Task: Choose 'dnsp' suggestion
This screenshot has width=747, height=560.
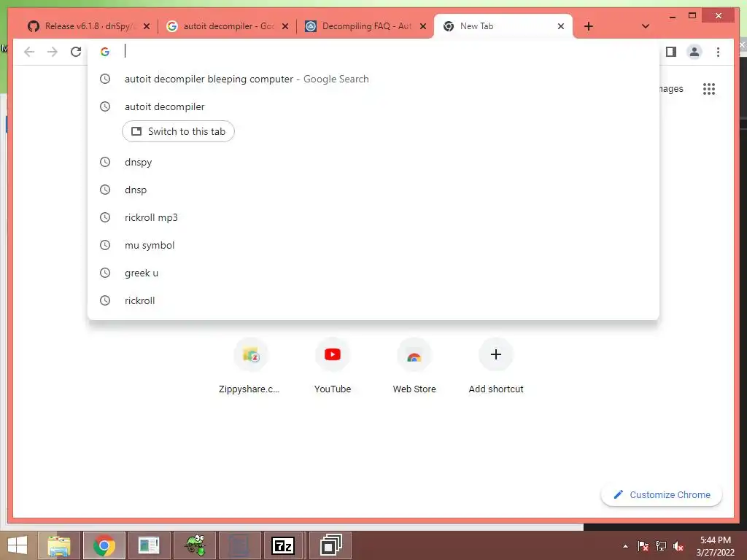Action: [x=373, y=190]
